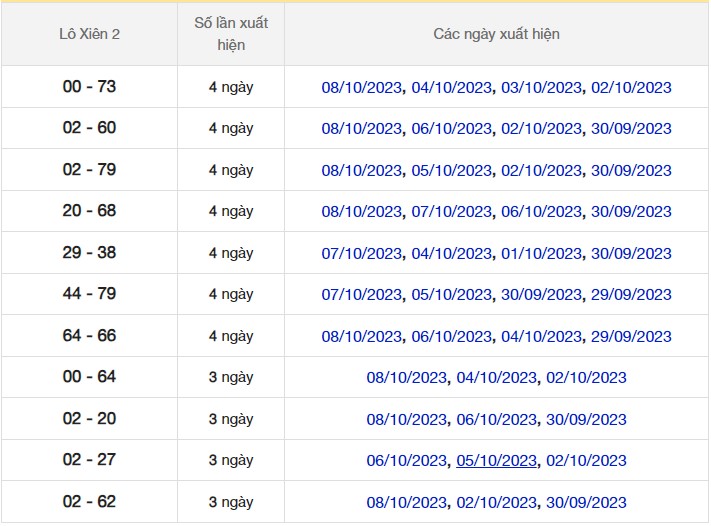Click 02/10/2023 date in the 00 - 73 row
This screenshot has width=711, height=526.
point(631,88)
